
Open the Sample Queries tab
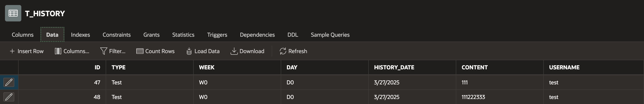[x=330, y=35]
